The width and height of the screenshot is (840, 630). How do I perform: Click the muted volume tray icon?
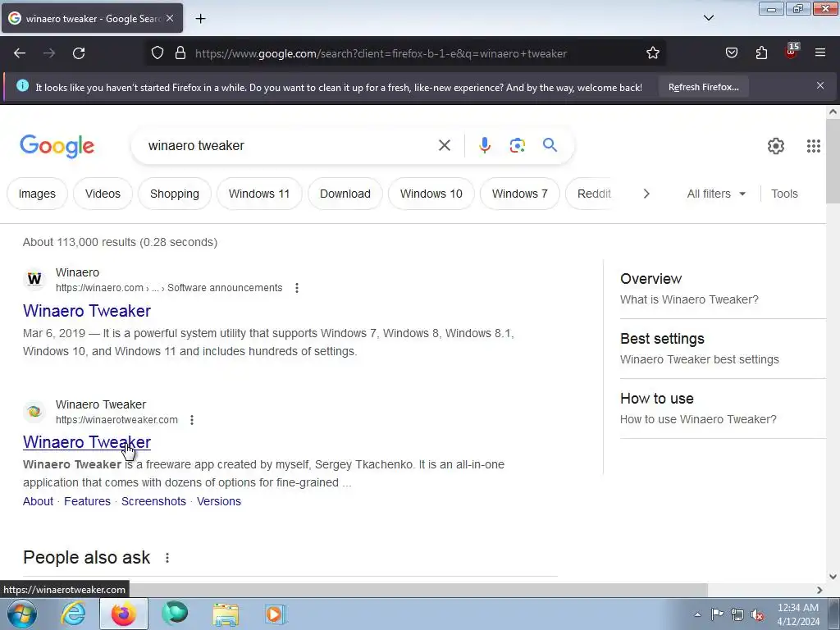point(757,614)
